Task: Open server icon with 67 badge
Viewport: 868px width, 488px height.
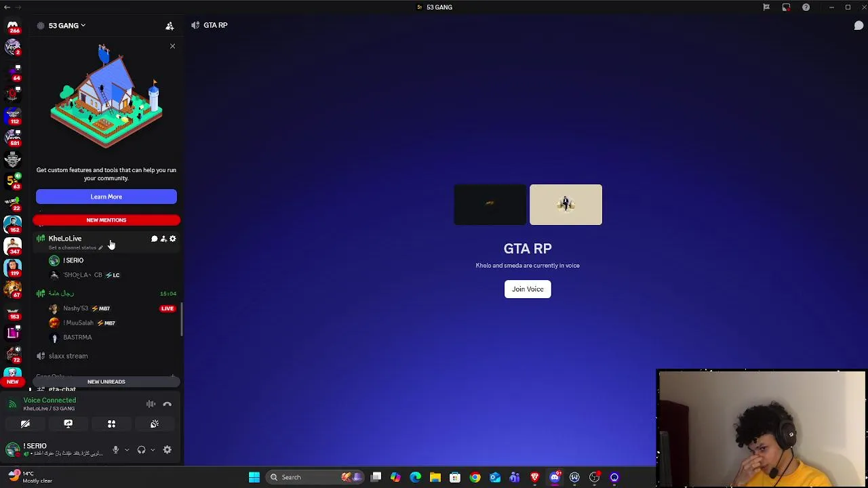Action: click(12, 289)
